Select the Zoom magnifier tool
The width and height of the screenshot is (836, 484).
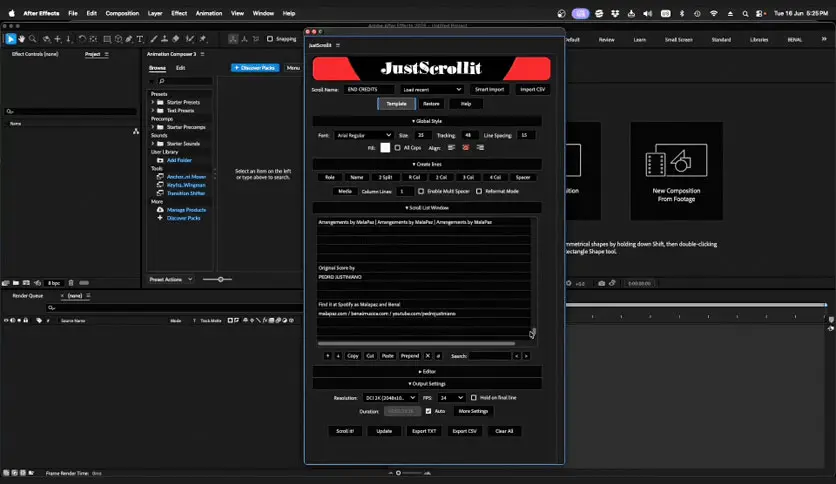(x=33, y=39)
